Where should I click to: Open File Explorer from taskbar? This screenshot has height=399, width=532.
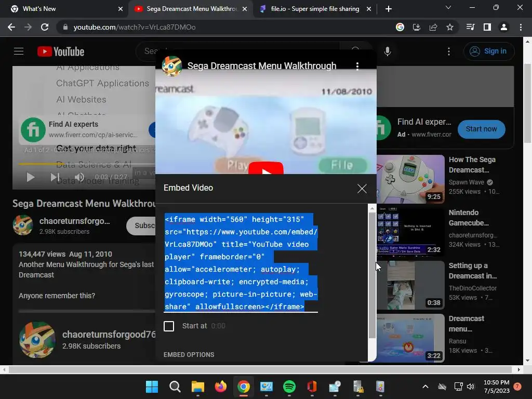click(198, 387)
